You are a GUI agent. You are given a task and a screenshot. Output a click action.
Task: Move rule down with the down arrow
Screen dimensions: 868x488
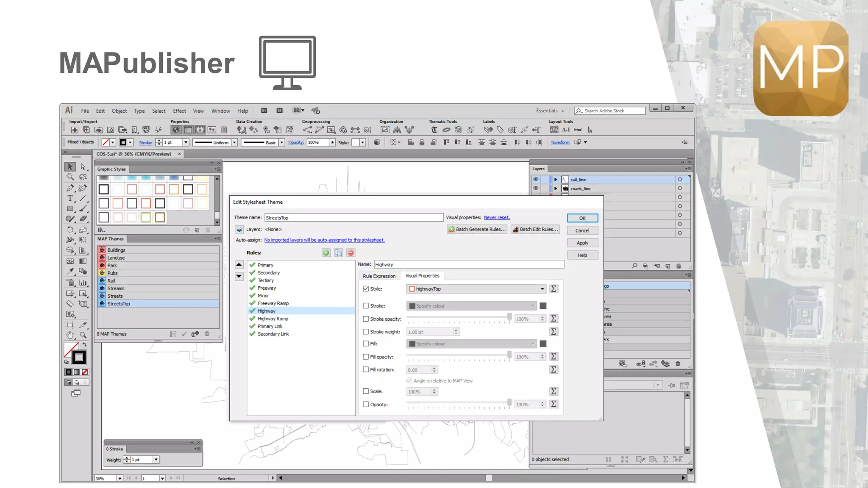coord(239,276)
